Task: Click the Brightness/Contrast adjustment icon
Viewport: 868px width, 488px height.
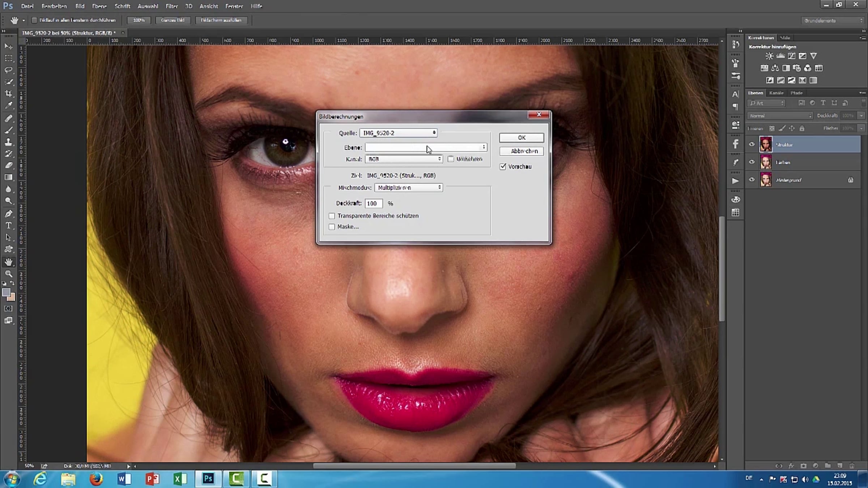Action: tap(769, 56)
